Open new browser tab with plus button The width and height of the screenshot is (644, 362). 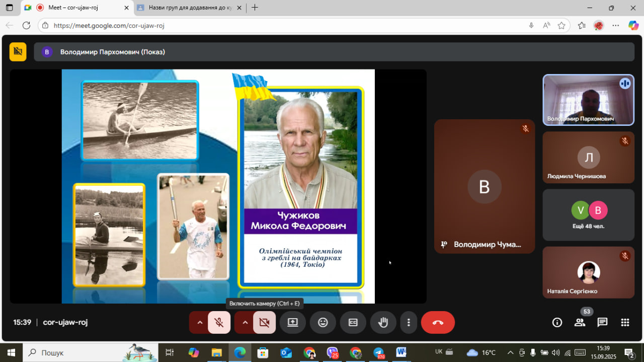tap(255, 8)
